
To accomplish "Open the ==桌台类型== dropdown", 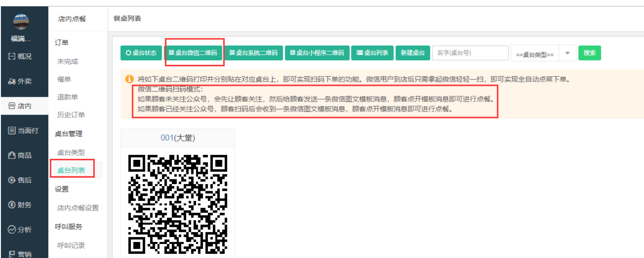I will pyautogui.click(x=543, y=53).
